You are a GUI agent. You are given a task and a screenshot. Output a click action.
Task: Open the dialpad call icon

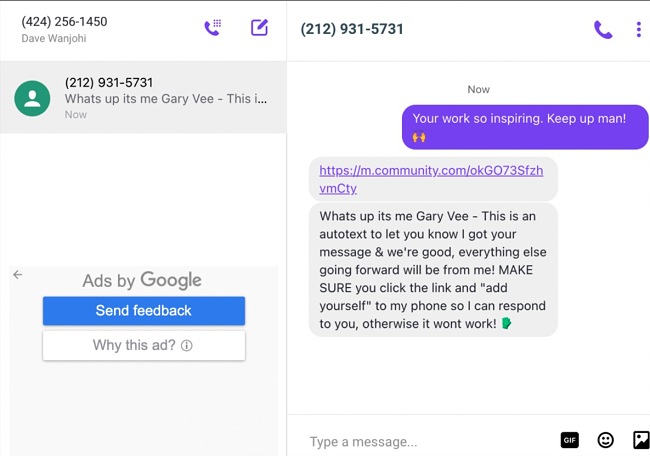213,28
